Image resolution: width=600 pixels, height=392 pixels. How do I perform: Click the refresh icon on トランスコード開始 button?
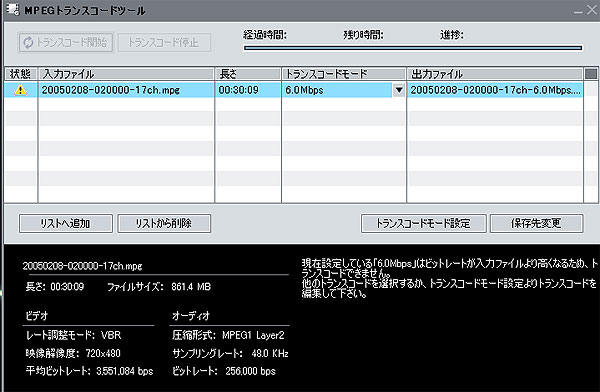pyautogui.click(x=28, y=42)
